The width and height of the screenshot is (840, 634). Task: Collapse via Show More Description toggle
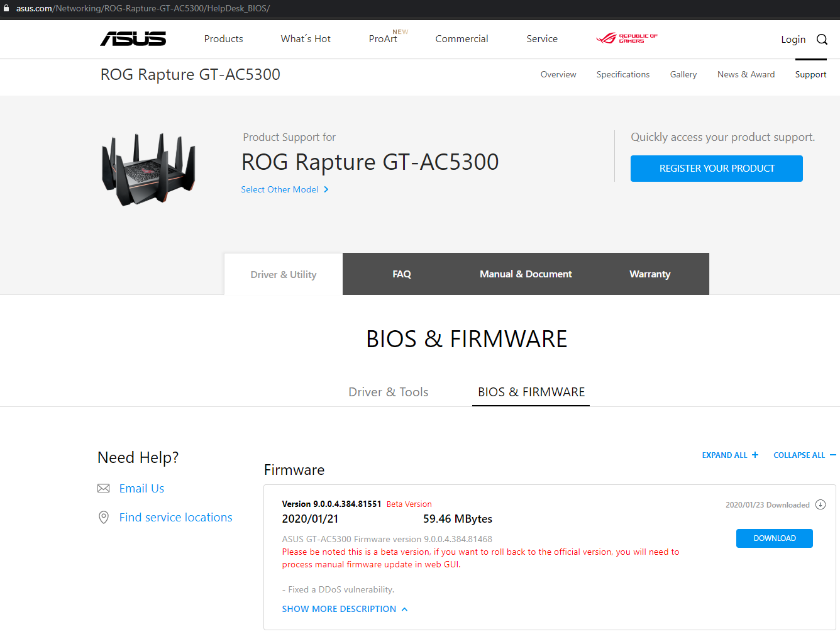click(345, 609)
